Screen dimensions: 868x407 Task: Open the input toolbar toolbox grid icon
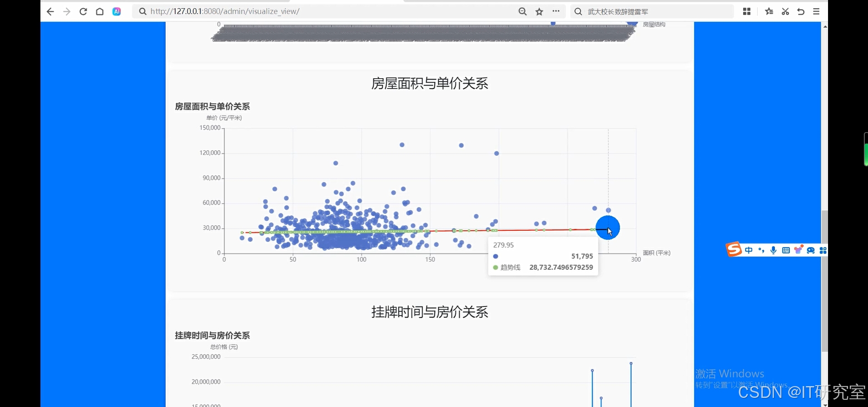[x=823, y=250]
